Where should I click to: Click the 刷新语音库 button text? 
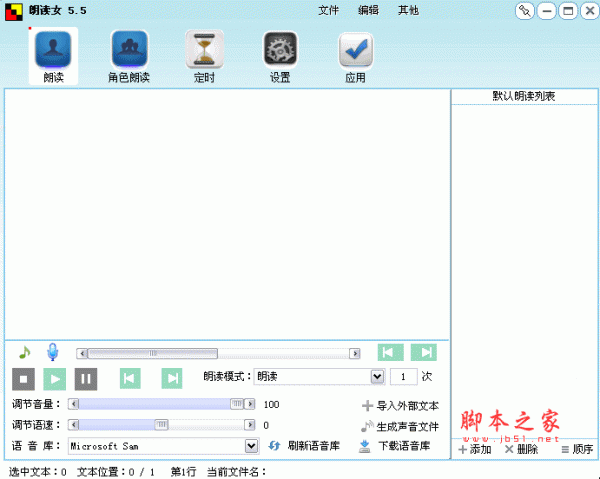click(x=314, y=446)
